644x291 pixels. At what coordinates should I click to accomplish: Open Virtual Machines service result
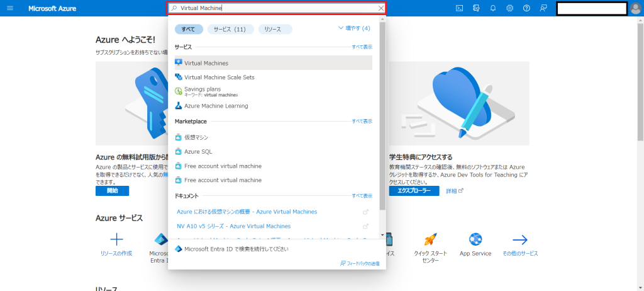pyautogui.click(x=274, y=63)
